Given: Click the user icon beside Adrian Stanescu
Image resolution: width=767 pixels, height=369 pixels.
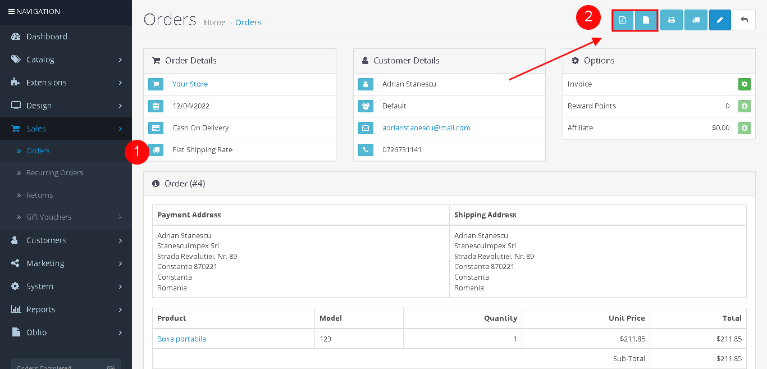Looking at the screenshot, I should tap(366, 84).
